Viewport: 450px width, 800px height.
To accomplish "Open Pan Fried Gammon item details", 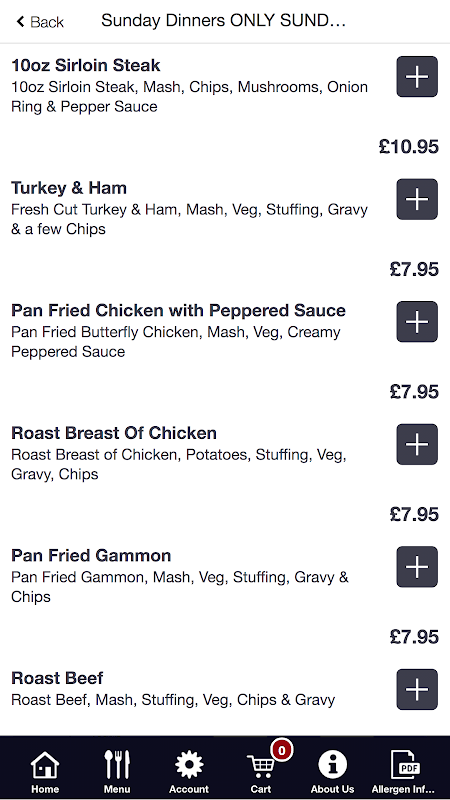I will coord(91,555).
